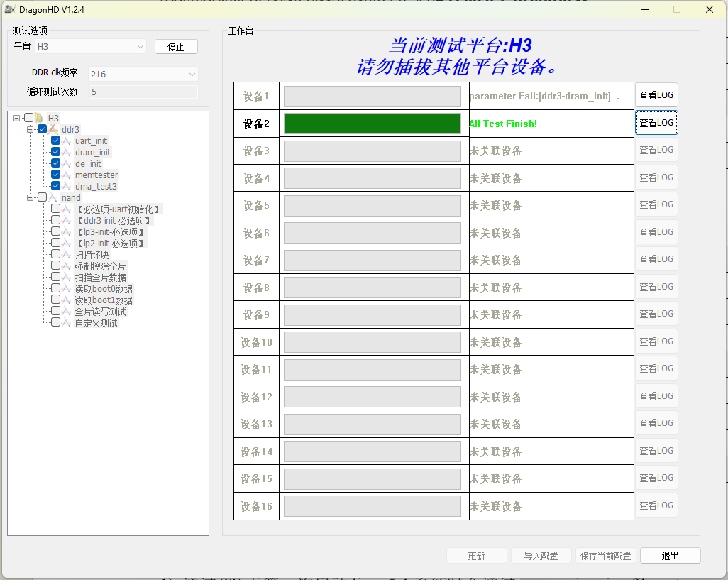Click the 'All Test Finish!' status text
This screenshot has height=580, width=728.
pos(503,124)
